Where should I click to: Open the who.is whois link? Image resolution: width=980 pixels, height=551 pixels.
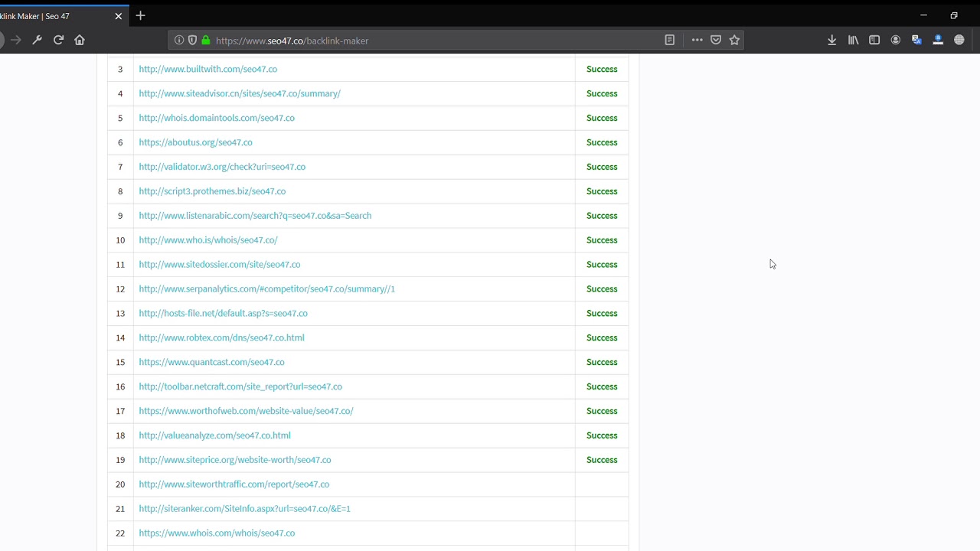click(x=208, y=240)
